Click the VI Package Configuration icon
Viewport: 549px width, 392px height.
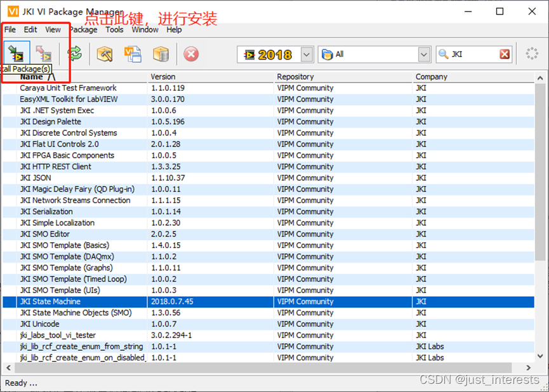133,54
